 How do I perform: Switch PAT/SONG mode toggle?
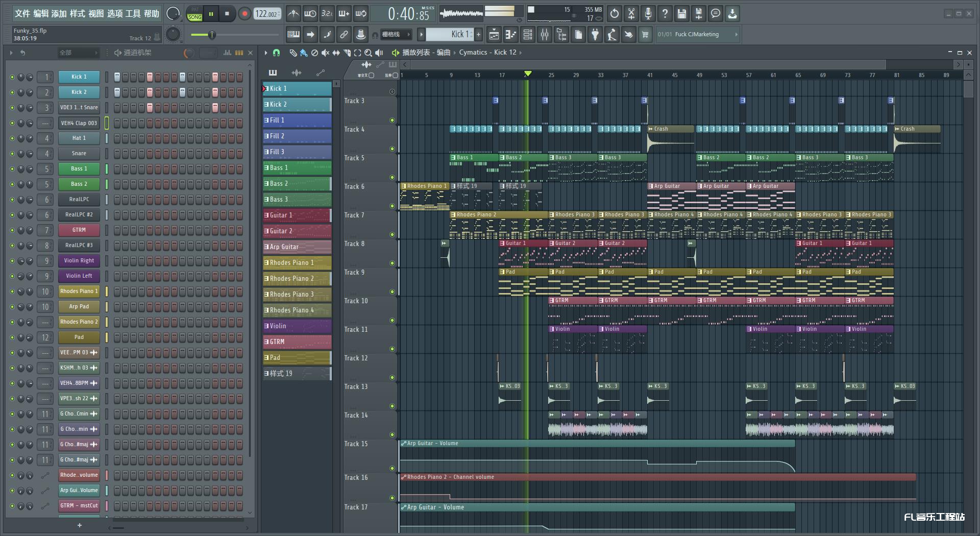click(194, 14)
